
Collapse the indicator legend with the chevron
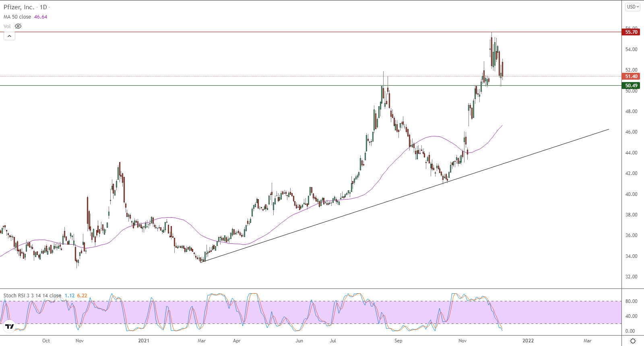9,36
